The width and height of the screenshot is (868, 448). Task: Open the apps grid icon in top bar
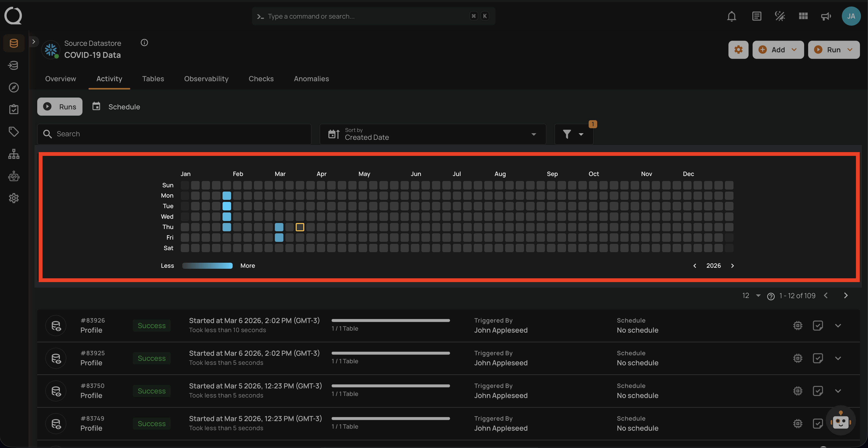coord(803,16)
